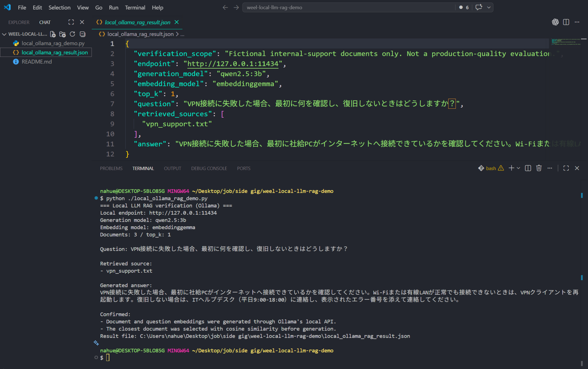Open the Edit menu
The height and width of the screenshot is (369, 588).
37,7
